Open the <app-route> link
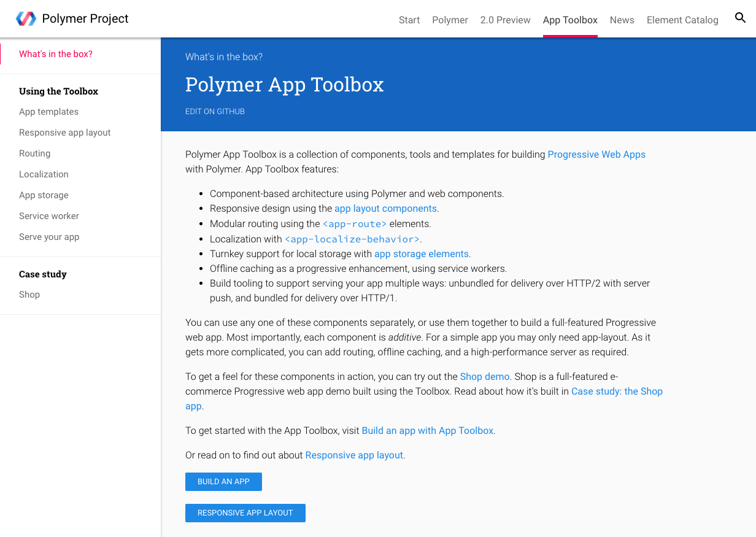Image resolution: width=756 pixels, height=537 pixels. click(355, 223)
